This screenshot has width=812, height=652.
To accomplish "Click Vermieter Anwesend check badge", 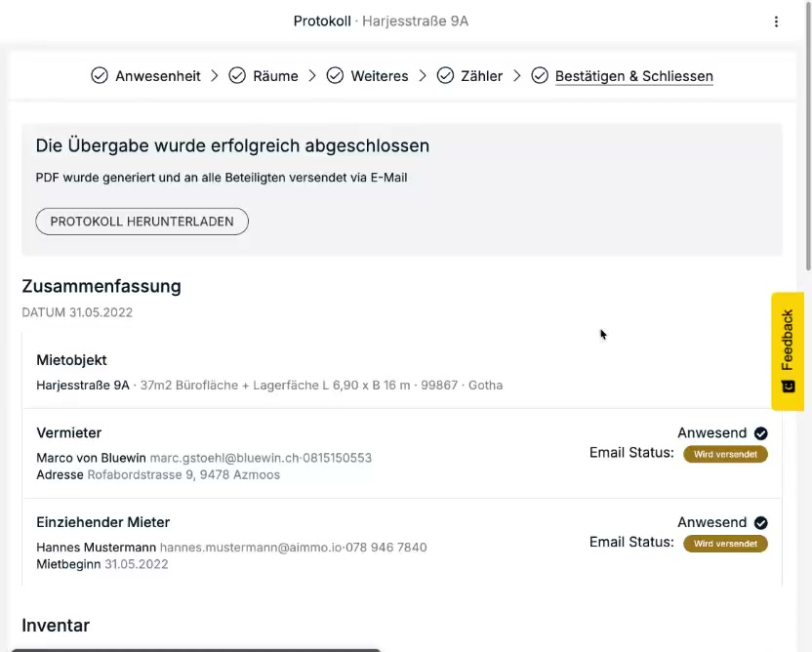I will click(x=761, y=433).
